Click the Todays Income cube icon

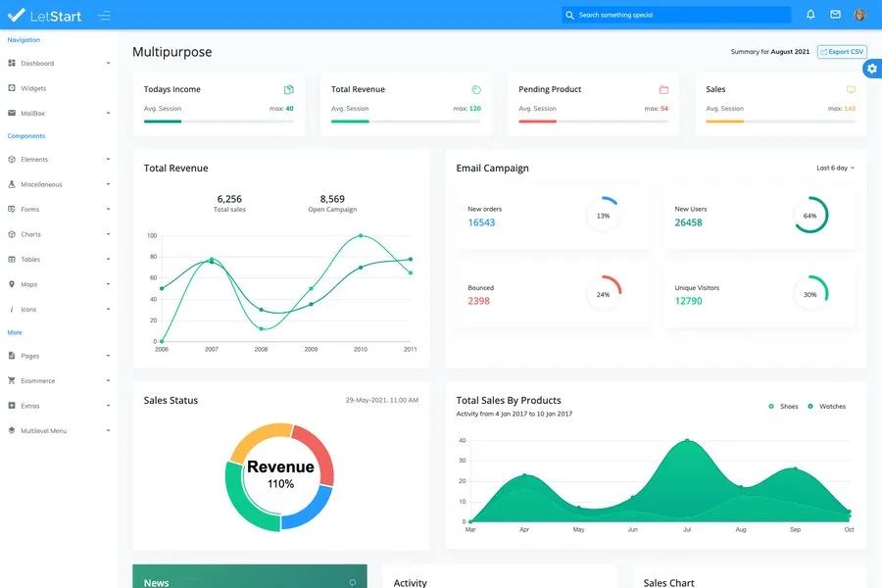289,89
